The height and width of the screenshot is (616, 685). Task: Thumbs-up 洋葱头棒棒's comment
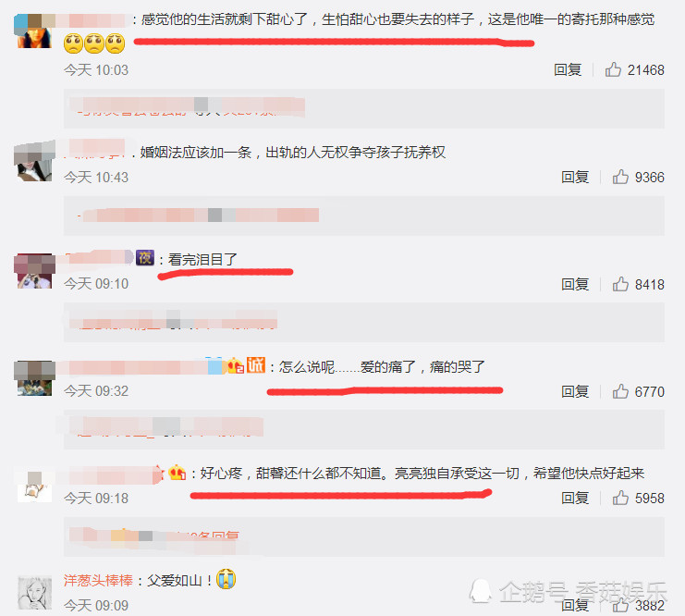[x=620, y=605]
